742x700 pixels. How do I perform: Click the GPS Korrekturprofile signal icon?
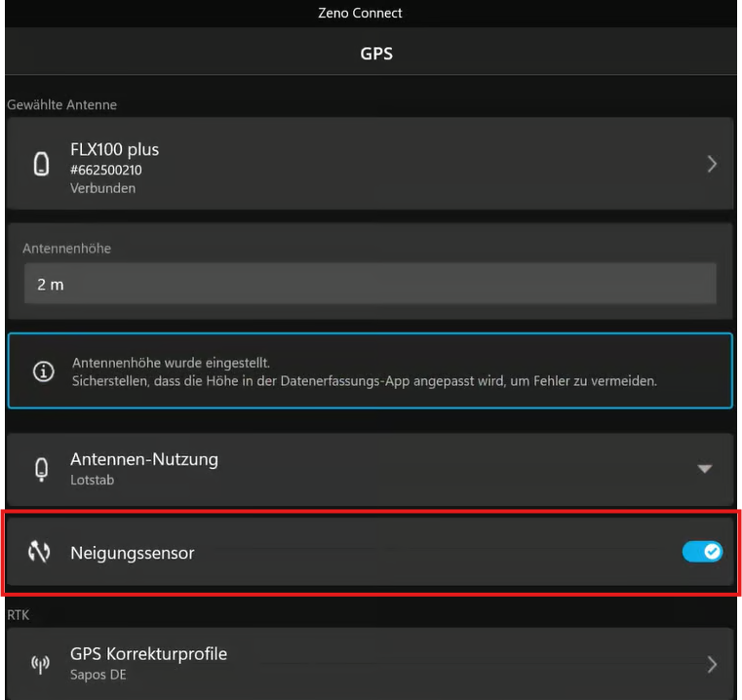pyautogui.click(x=41, y=664)
